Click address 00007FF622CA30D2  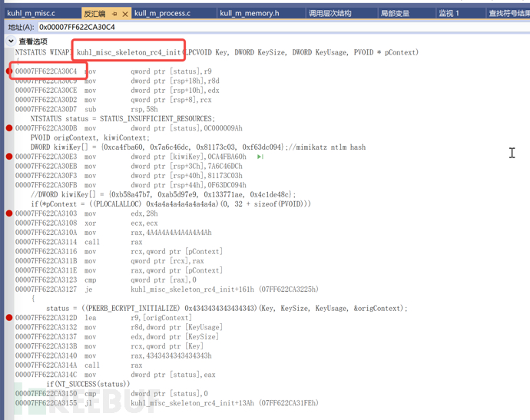(46, 100)
